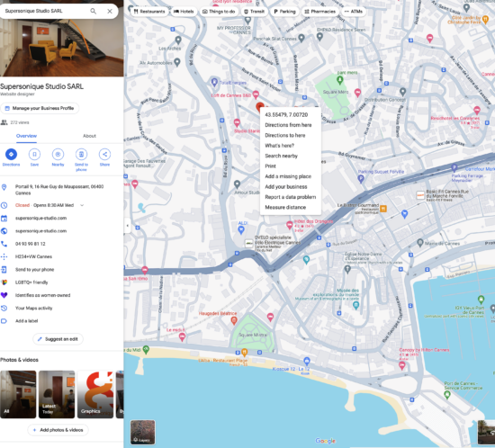Click the Port de Cannes Service Commerce pin
The image size is (495, 448).
pos(447,394)
